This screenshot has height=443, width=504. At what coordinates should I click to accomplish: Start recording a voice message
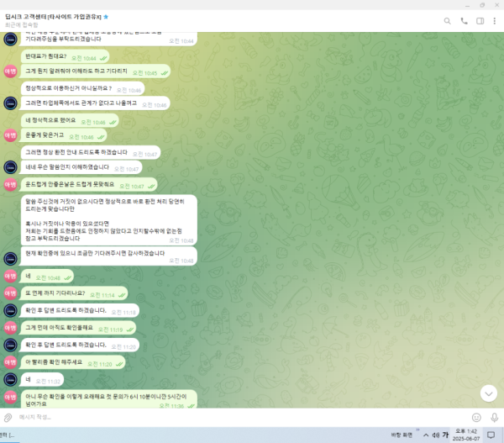click(495, 417)
